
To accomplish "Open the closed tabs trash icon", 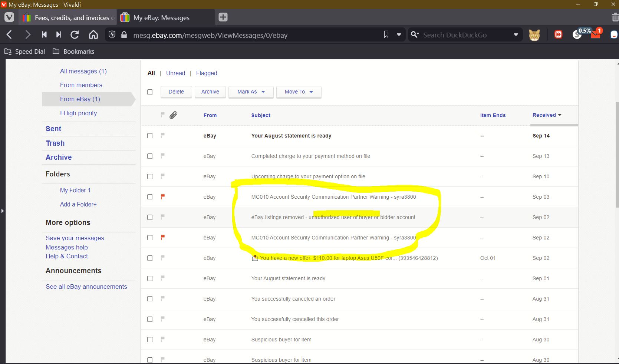I will [615, 17].
